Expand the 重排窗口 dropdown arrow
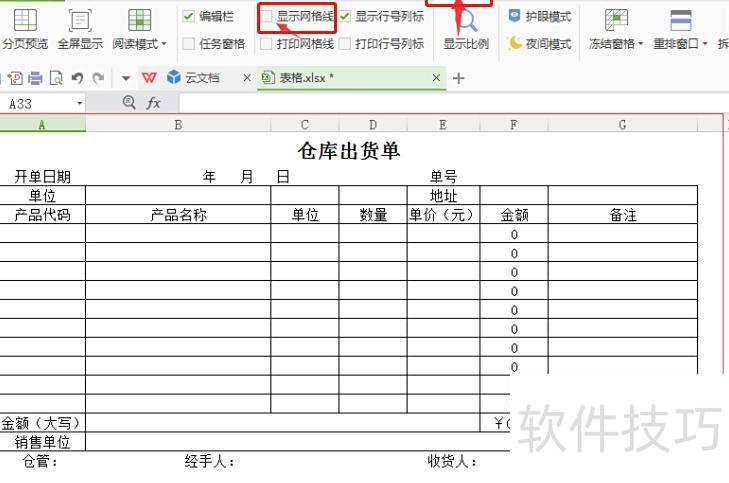 pyautogui.click(x=705, y=44)
